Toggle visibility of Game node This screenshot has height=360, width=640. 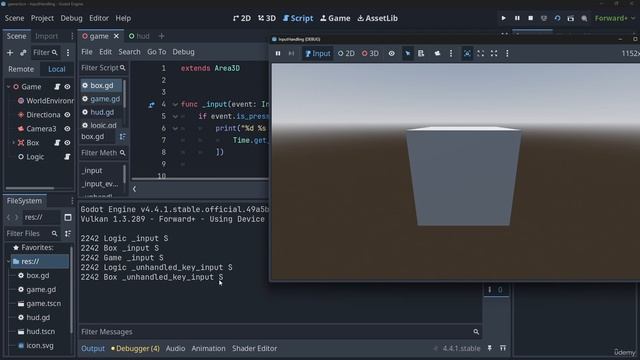67,87
